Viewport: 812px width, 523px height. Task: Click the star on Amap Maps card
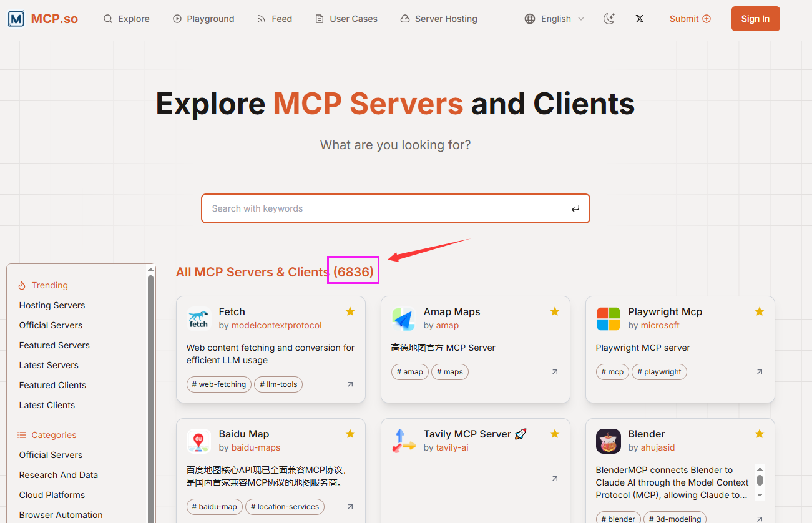tap(555, 311)
